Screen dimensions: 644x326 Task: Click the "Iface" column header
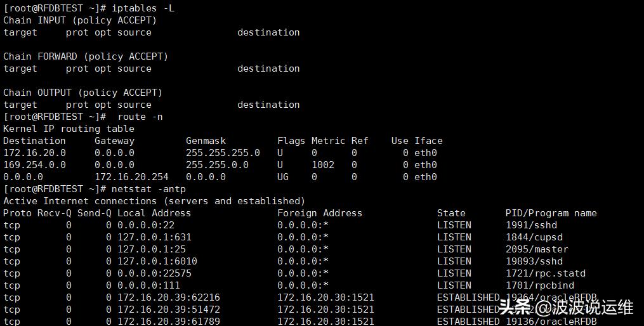428,141
